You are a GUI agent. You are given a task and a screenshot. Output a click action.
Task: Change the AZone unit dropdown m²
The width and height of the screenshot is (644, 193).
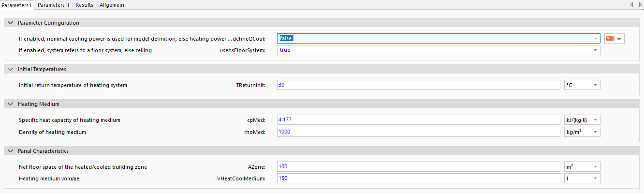coord(583,167)
